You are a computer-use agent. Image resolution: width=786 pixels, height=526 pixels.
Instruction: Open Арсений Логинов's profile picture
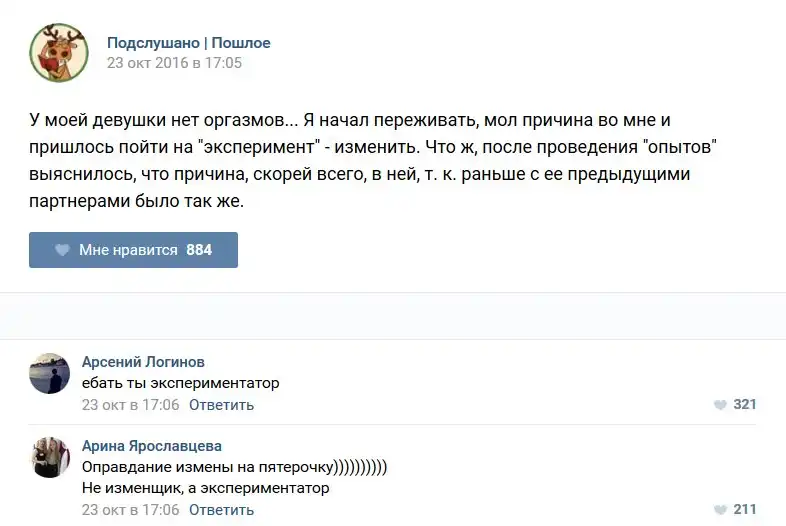click(x=50, y=373)
